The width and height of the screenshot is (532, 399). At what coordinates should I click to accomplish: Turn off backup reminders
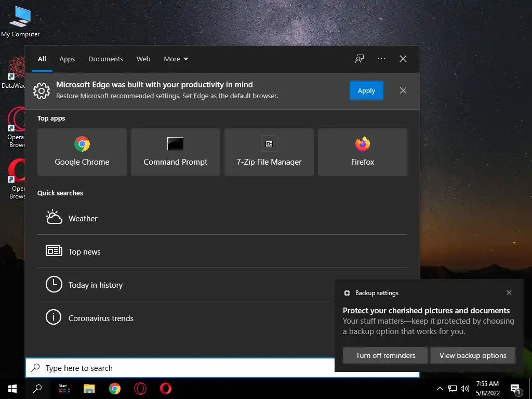pyautogui.click(x=385, y=355)
